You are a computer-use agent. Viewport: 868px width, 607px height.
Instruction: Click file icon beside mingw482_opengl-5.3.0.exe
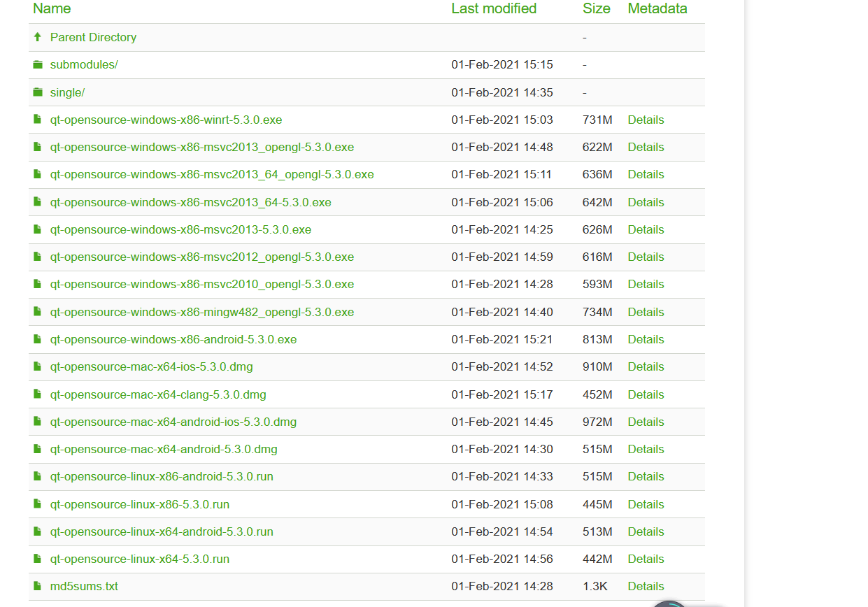point(38,312)
